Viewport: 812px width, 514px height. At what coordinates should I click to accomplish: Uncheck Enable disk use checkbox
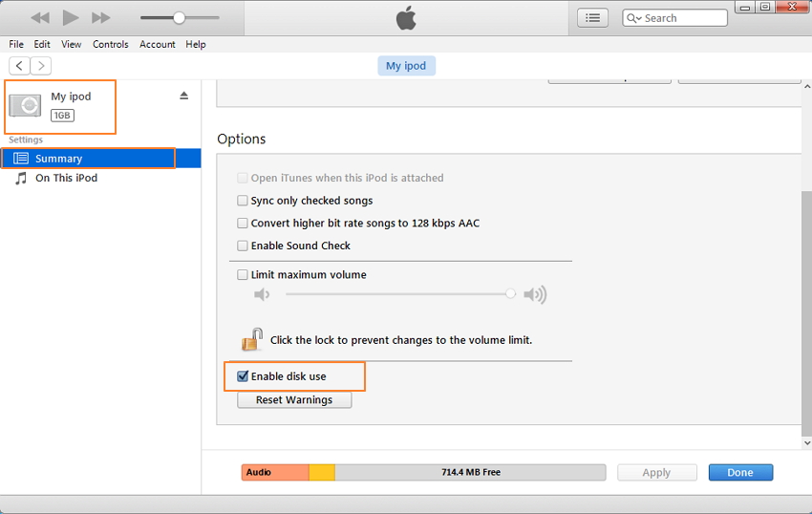(243, 376)
